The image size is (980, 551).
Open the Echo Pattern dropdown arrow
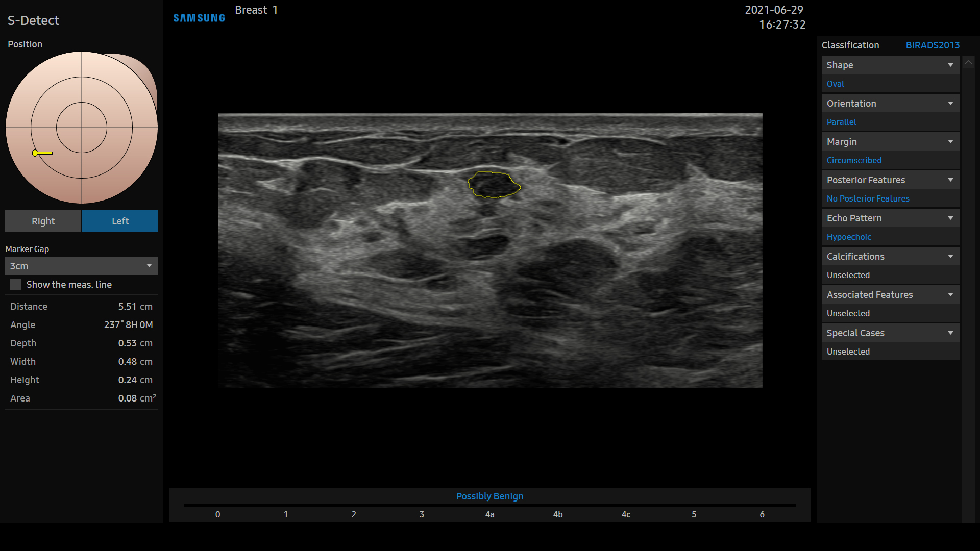[950, 218]
